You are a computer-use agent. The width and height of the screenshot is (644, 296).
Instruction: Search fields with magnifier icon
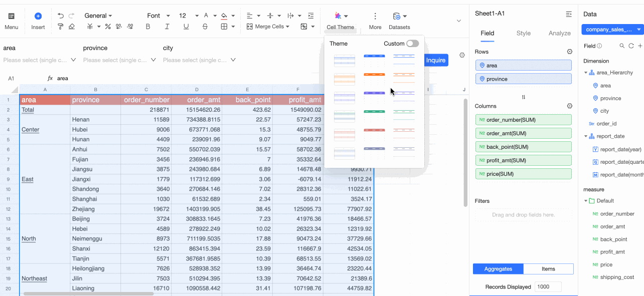[x=622, y=46]
